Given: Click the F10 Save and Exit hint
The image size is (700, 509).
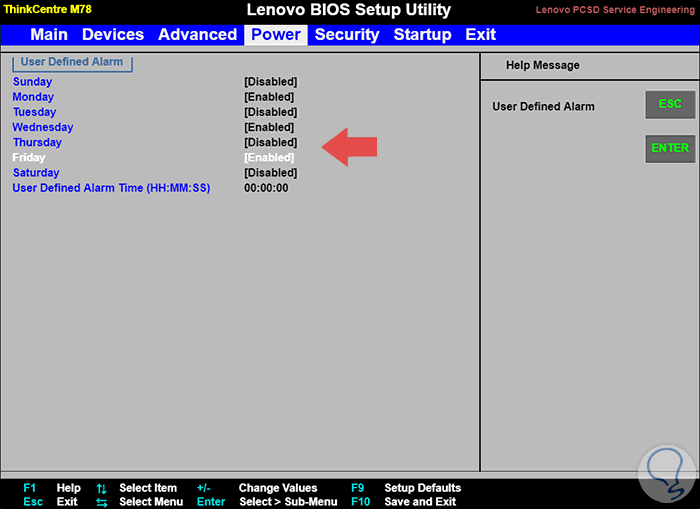Looking at the screenshot, I should pos(404,502).
